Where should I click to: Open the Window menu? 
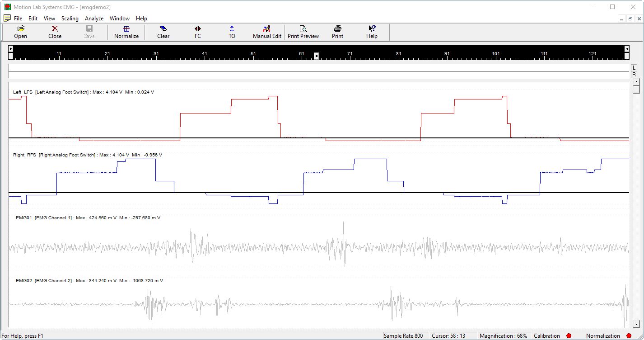click(x=119, y=19)
